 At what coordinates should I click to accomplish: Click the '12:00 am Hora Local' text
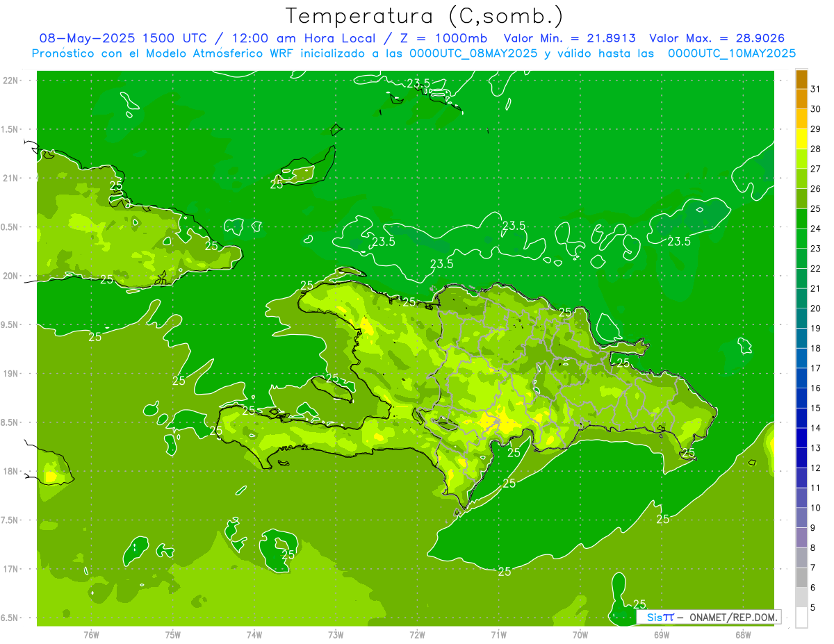[x=302, y=38]
